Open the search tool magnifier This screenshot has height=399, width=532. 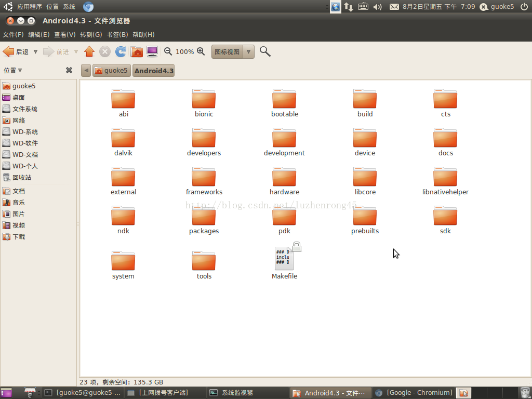click(x=265, y=51)
